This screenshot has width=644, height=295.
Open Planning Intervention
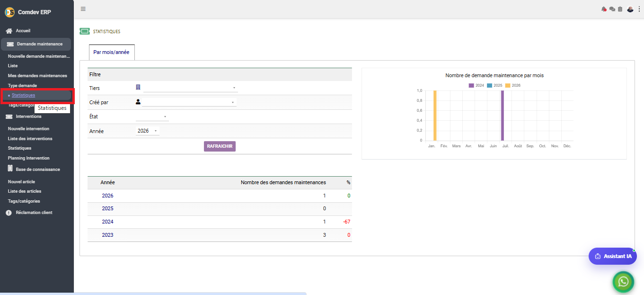[28, 158]
